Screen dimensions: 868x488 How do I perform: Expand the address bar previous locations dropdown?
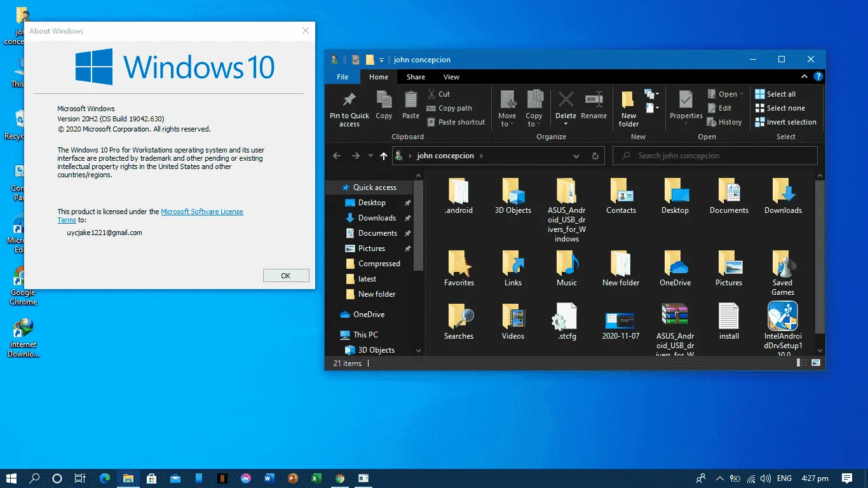(576, 156)
